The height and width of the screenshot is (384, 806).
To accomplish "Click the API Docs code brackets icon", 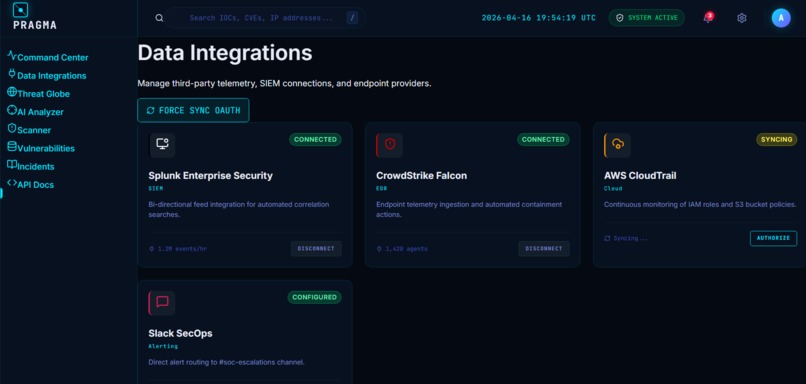I will point(12,183).
